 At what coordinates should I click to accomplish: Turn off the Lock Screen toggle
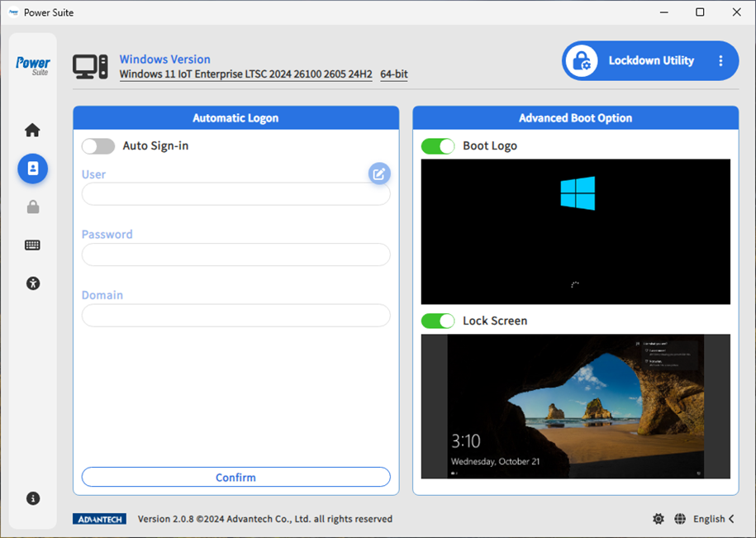tap(437, 320)
